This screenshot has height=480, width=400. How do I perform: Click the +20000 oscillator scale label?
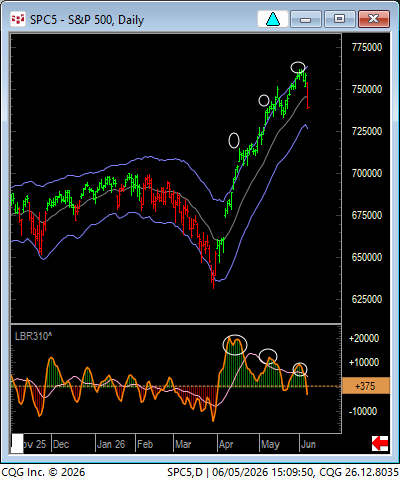pos(364,339)
